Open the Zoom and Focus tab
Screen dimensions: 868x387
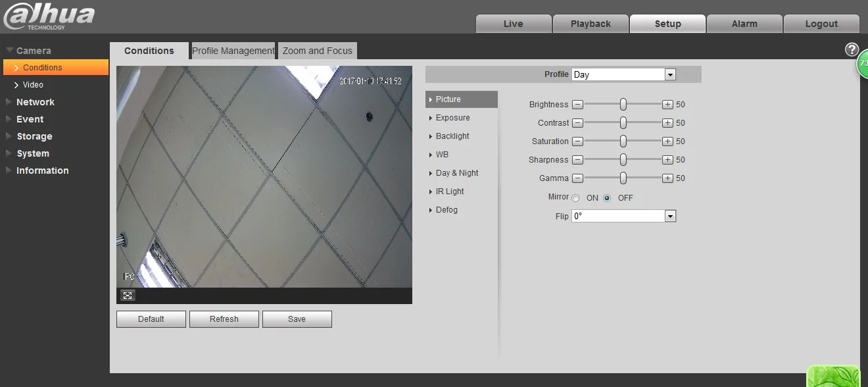click(318, 51)
